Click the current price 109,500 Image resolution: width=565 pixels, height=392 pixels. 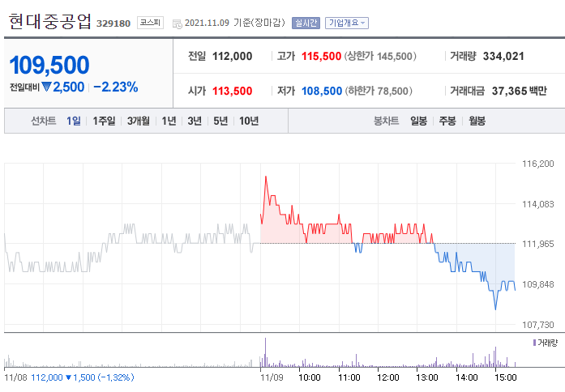pos(49,65)
